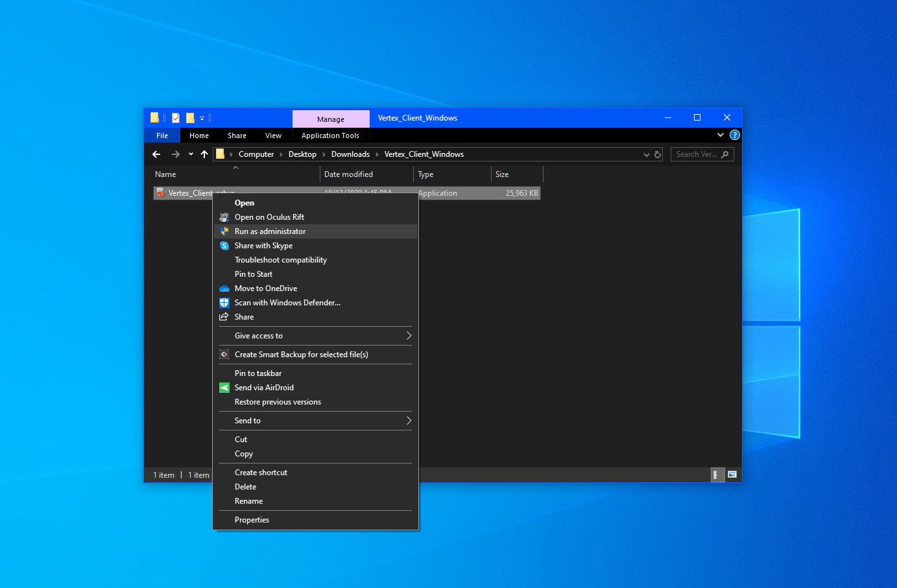Sort files by the Date modified column
This screenshot has width=897, height=588.
click(x=348, y=174)
